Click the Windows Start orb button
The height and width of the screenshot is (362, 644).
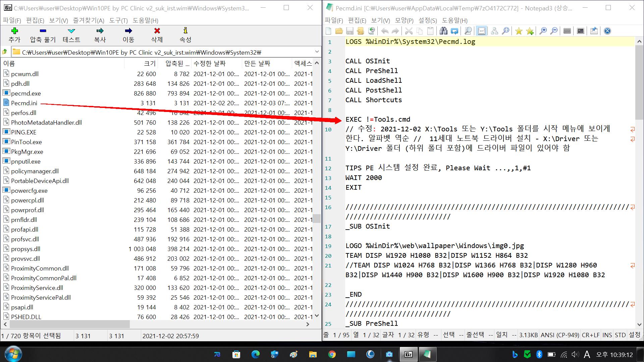(x=13, y=354)
